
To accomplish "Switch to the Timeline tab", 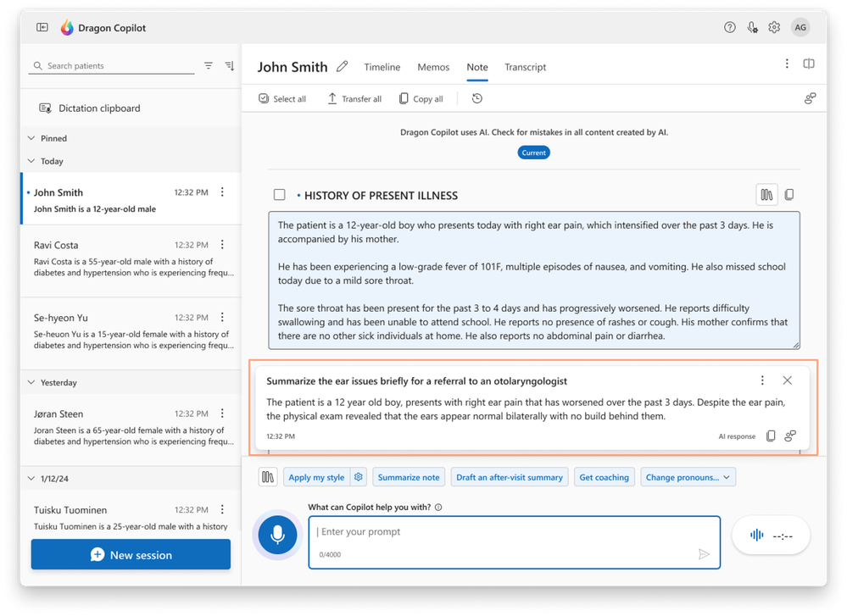I will 382,67.
